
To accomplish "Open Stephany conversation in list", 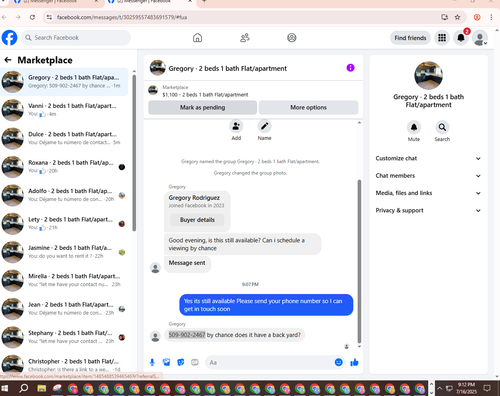I will (64, 337).
